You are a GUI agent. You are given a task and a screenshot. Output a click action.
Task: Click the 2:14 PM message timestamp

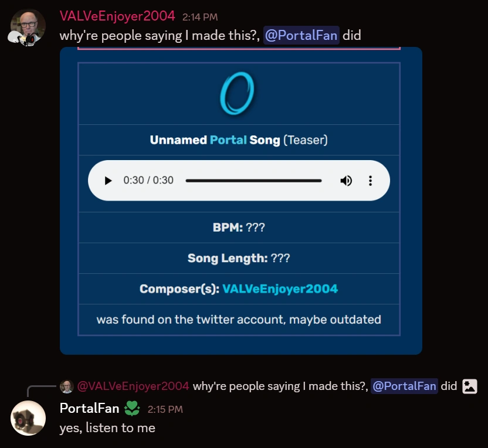[199, 18]
